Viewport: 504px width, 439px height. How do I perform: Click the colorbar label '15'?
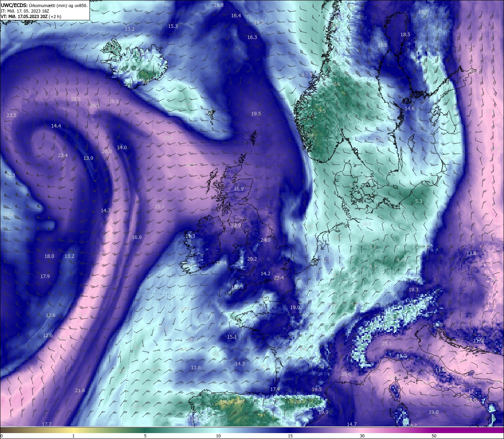pos(290,436)
